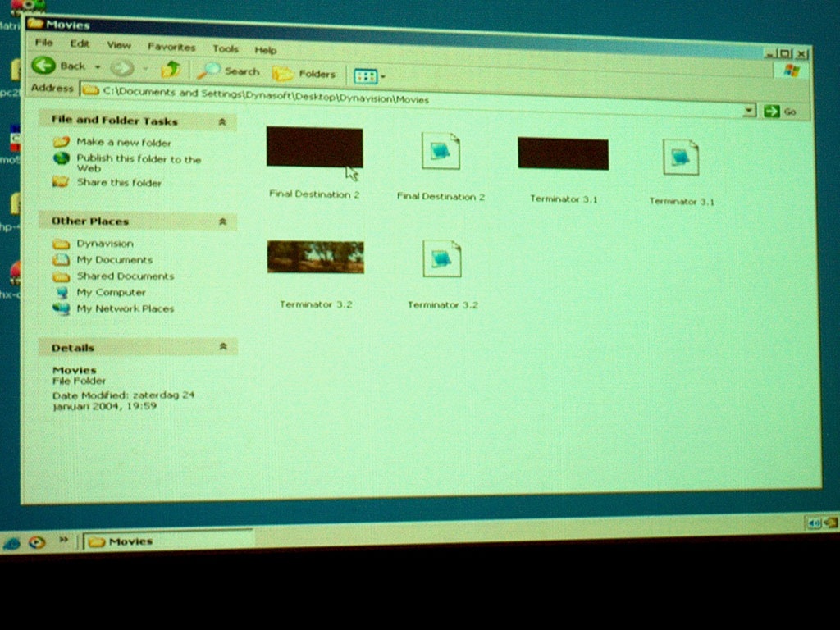Expand the Quick Launch chevron on taskbar
This screenshot has height=630, width=840.
point(64,540)
